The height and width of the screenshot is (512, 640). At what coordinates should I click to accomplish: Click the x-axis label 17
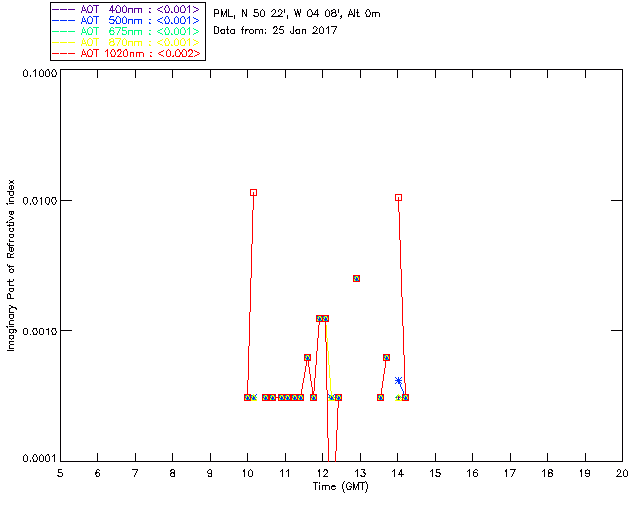point(510,473)
